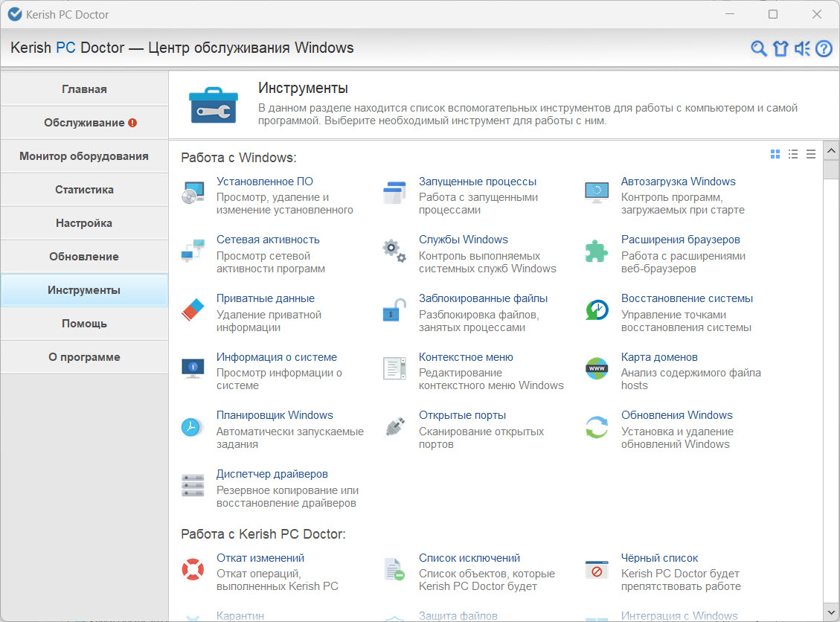Image resolution: width=840 pixels, height=622 pixels.
Task: Open the Автозагрузка Windows link
Action: (678, 182)
